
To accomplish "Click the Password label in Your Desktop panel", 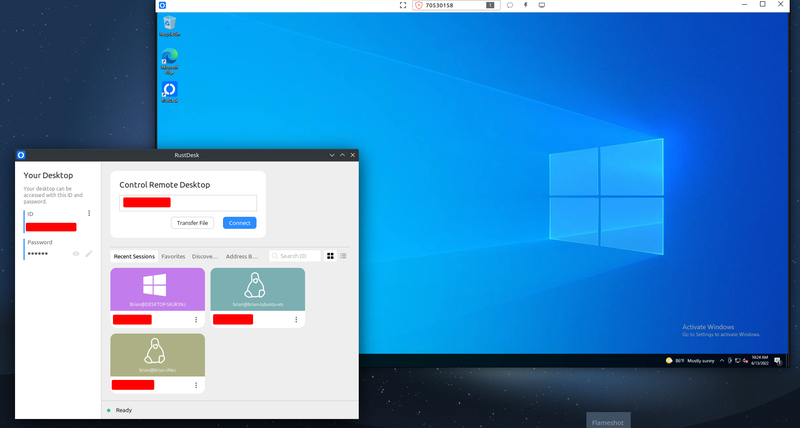I will (40, 242).
